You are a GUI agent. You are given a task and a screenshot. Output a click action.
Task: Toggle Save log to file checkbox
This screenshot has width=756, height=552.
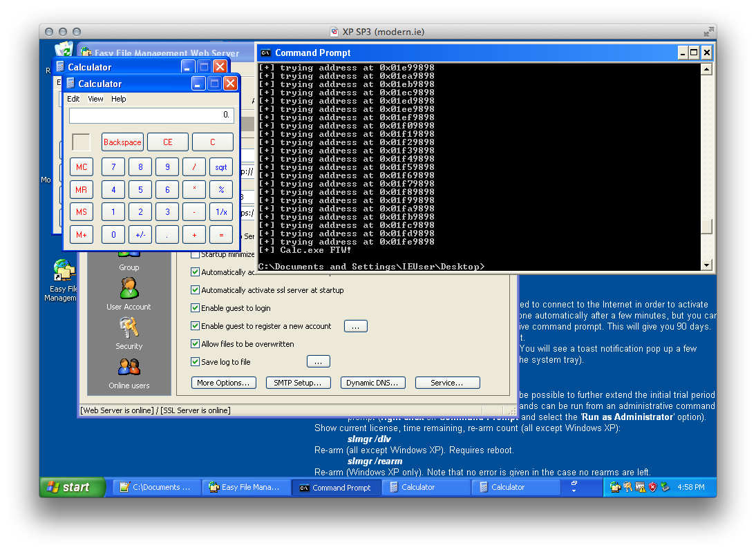click(195, 361)
